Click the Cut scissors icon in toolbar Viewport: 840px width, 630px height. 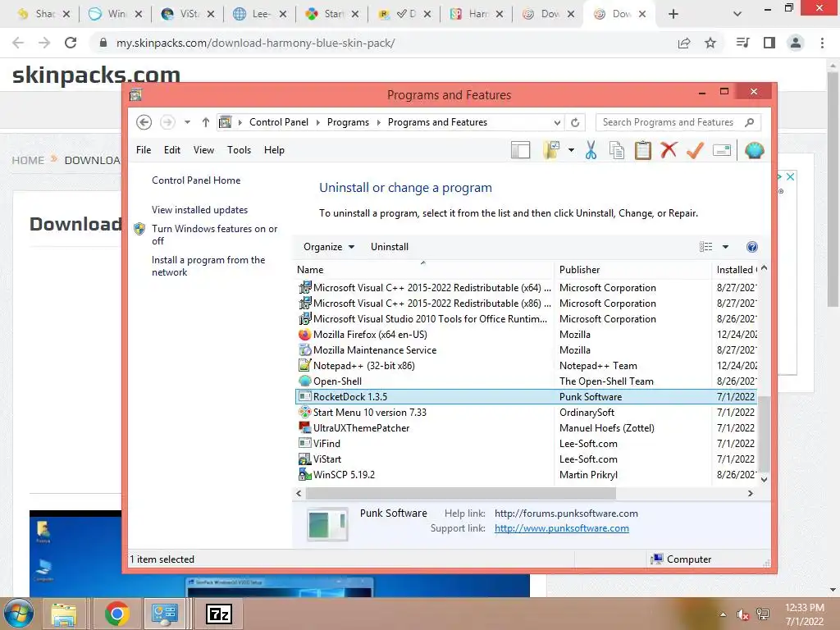pyautogui.click(x=591, y=151)
